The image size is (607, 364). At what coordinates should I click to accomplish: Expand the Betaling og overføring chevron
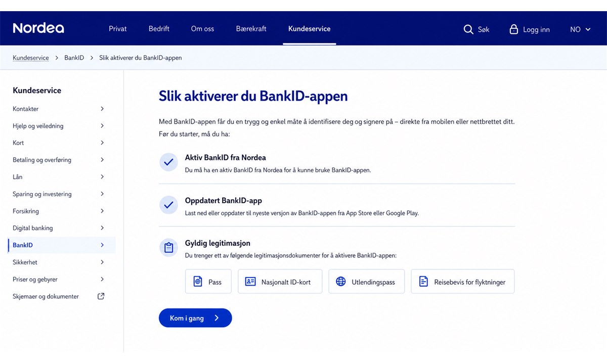click(x=102, y=160)
